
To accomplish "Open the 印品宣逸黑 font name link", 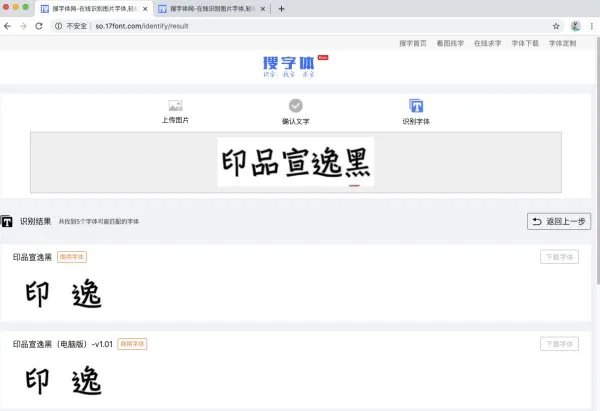I will [x=32, y=257].
